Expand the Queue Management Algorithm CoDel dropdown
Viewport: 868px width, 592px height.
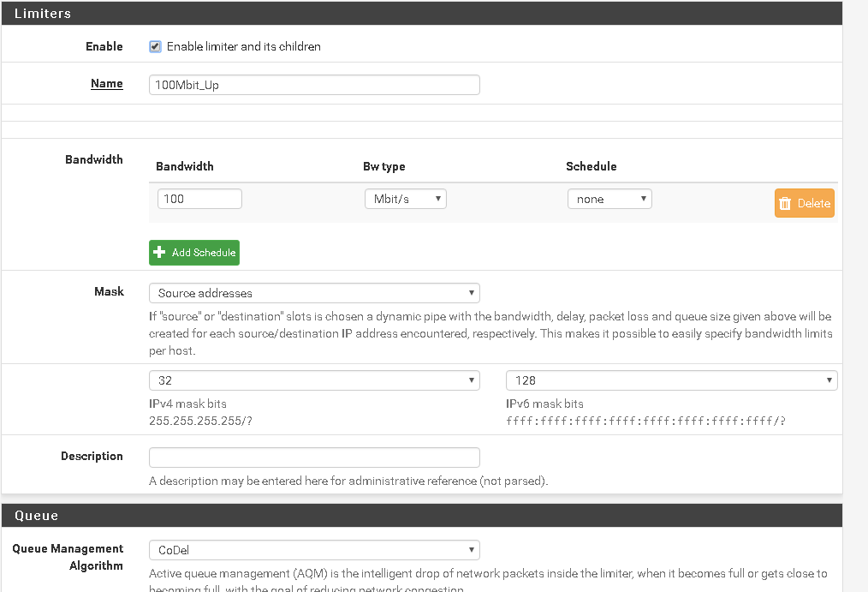pyautogui.click(x=314, y=550)
